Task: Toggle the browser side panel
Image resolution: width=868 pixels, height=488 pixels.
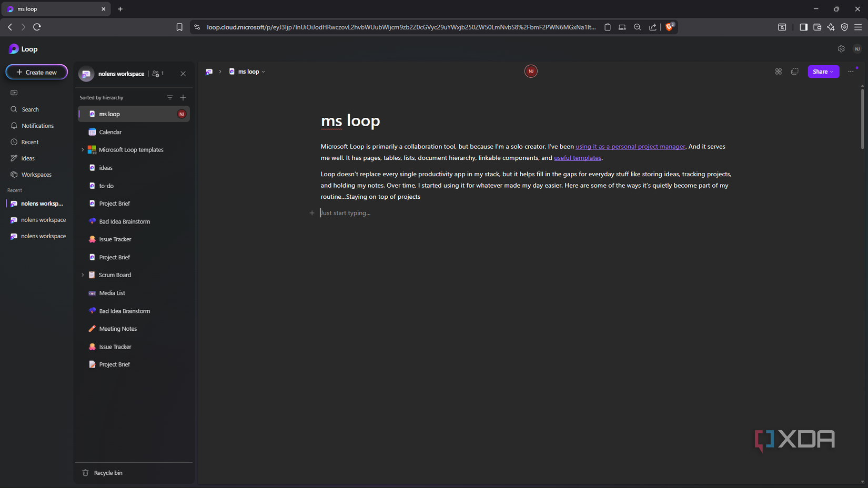Action: 803,27
